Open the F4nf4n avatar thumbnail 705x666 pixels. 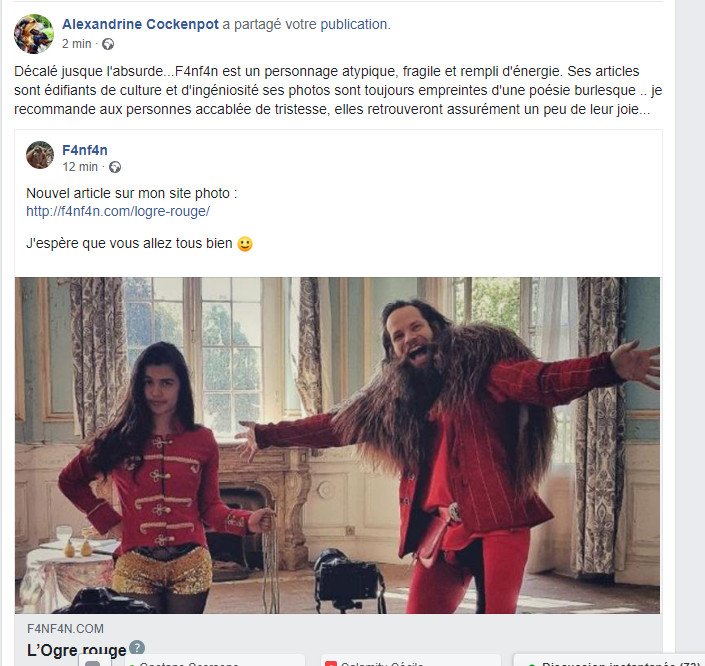pos(40,155)
